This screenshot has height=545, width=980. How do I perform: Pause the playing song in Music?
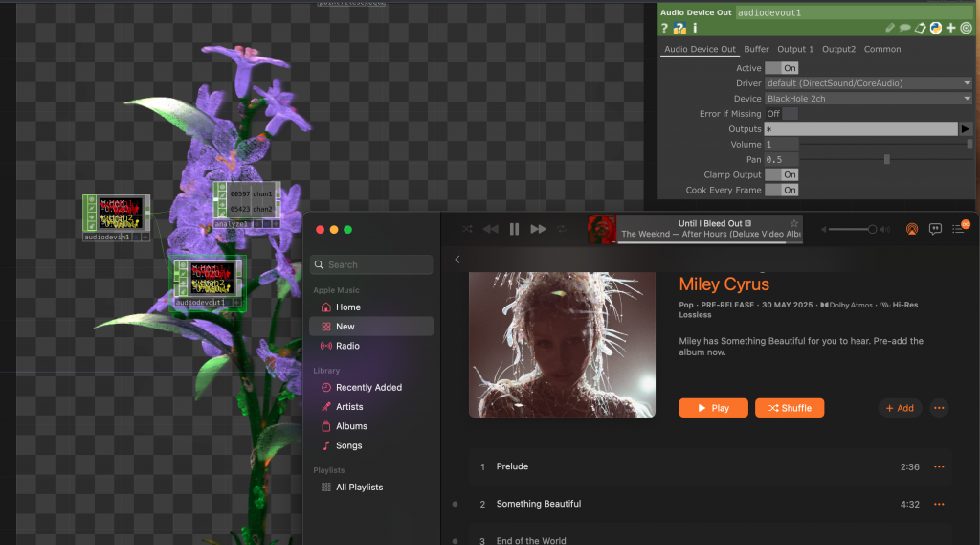[x=514, y=229]
